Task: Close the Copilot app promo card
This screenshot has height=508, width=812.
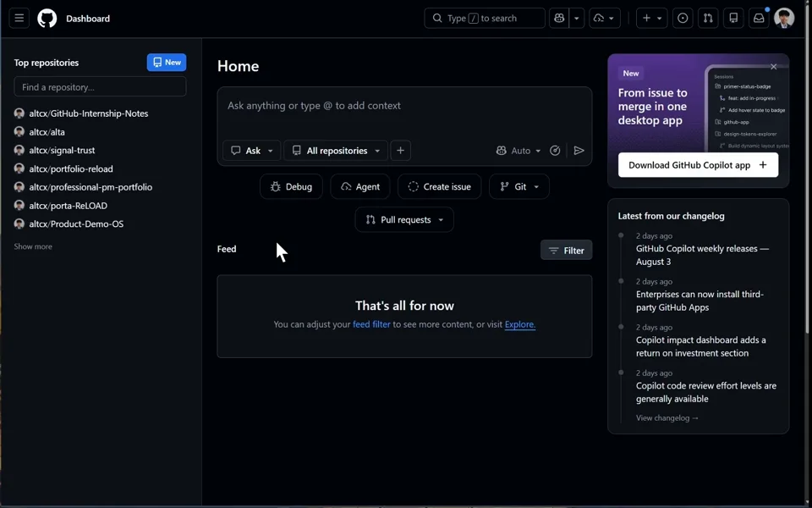Action: (x=774, y=66)
